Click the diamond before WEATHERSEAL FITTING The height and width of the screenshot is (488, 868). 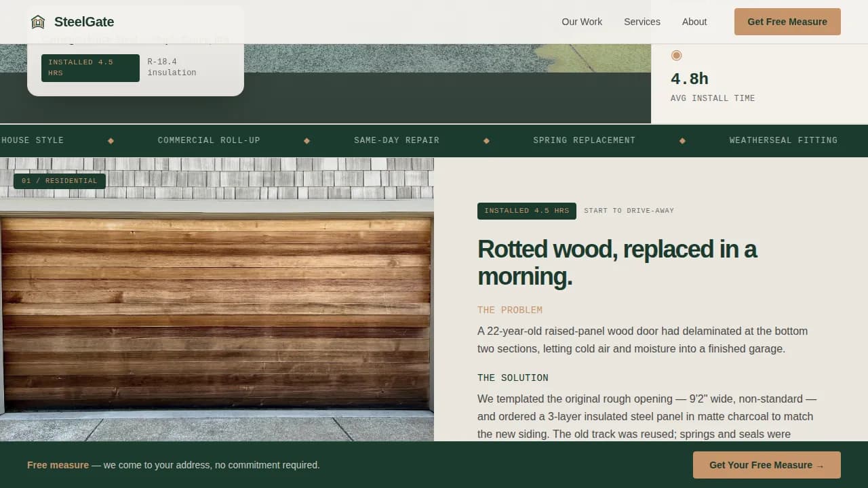click(x=682, y=140)
